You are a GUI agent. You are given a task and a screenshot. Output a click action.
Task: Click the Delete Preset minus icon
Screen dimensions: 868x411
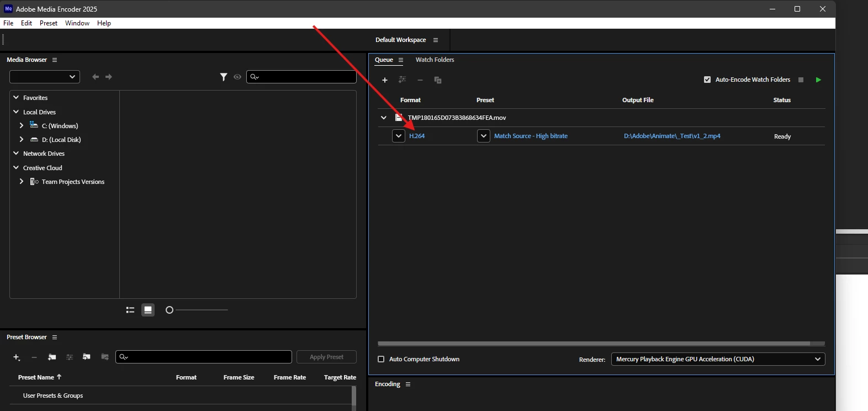pyautogui.click(x=34, y=357)
